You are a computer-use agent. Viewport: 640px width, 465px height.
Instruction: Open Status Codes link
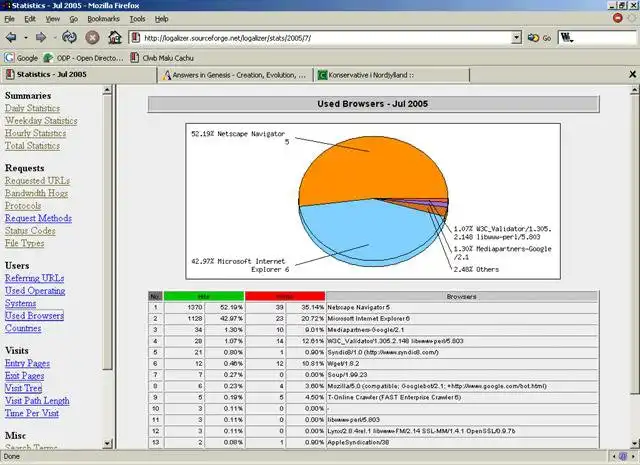[x=30, y=231]
